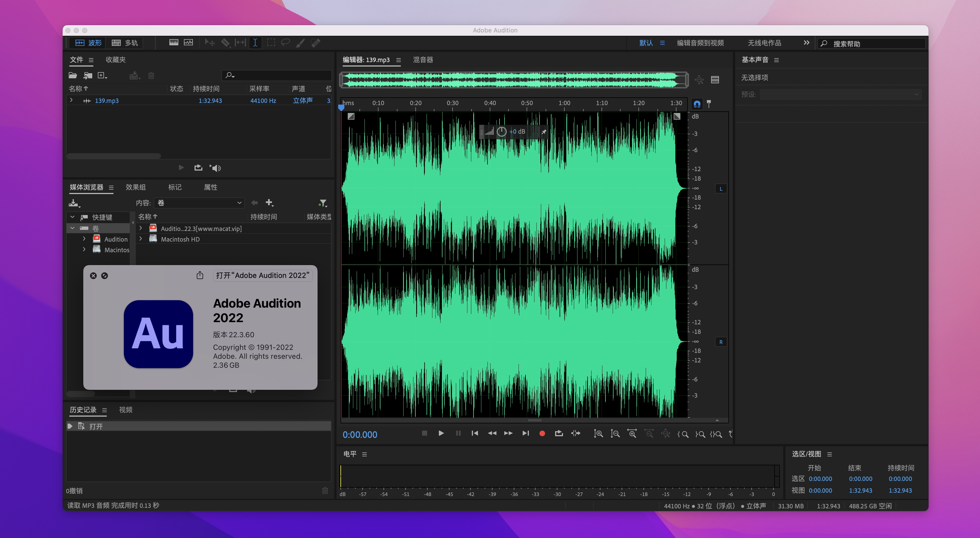Click the Insert into Multitrack icon

135,75
